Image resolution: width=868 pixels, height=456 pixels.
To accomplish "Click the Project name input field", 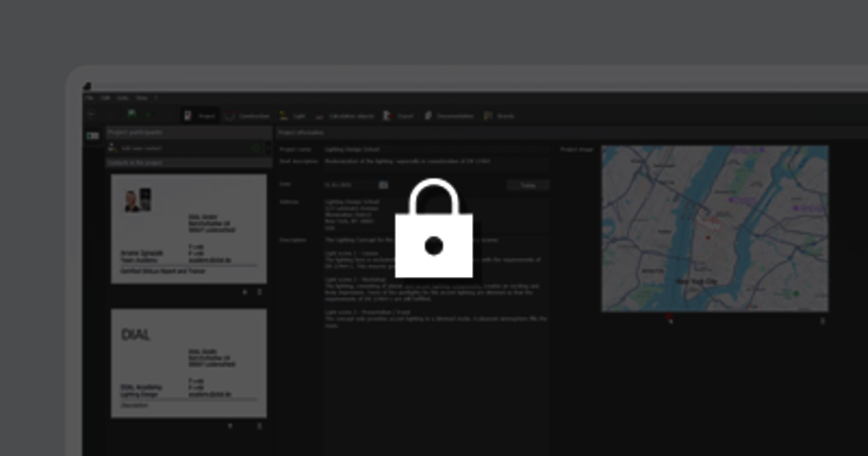I will tap(434, 149).
